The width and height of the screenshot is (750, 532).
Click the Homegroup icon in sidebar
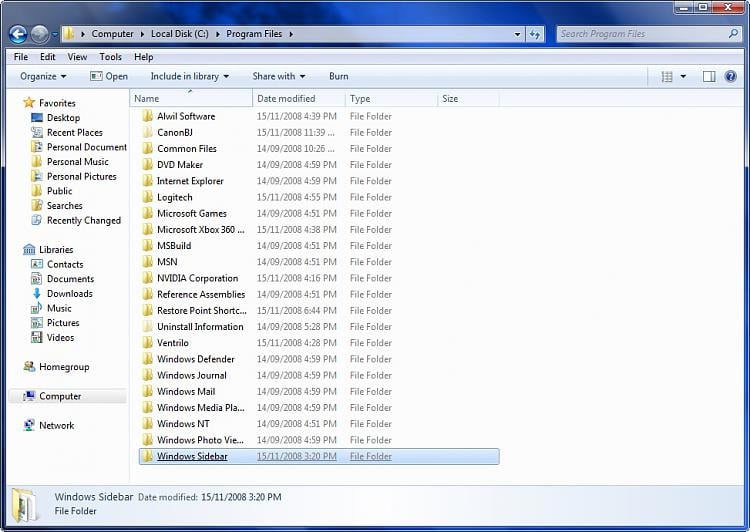point(29,367)
